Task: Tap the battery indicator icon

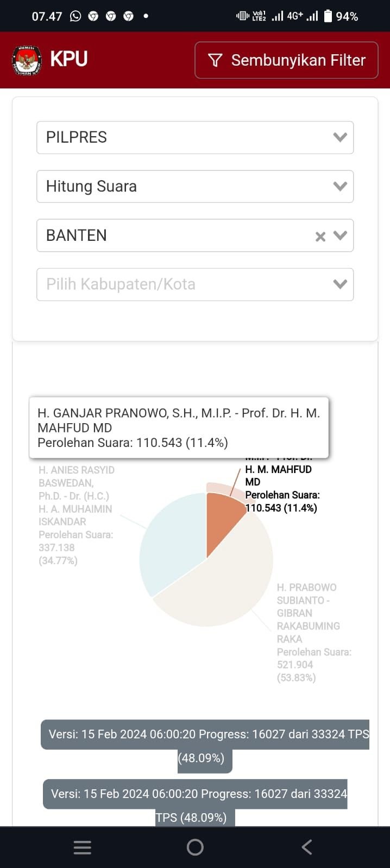Action: tap(329, 16)
